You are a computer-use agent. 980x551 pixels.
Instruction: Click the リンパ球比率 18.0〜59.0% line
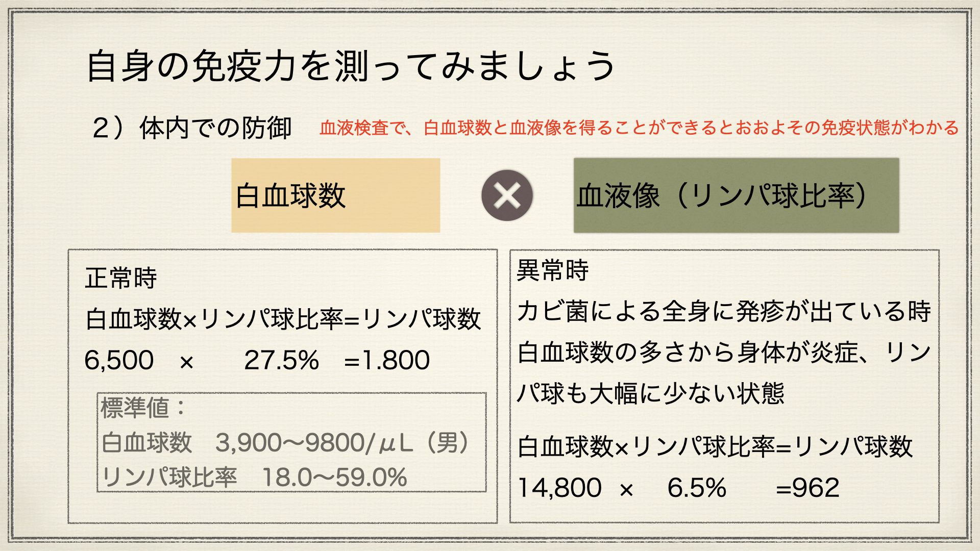(254, 478)
